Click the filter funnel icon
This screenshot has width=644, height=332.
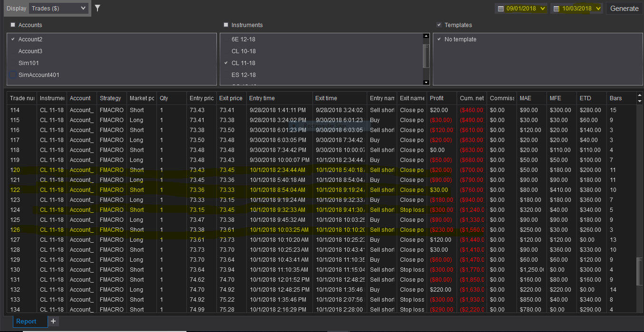pyautogui.click(x=98, y=8)
